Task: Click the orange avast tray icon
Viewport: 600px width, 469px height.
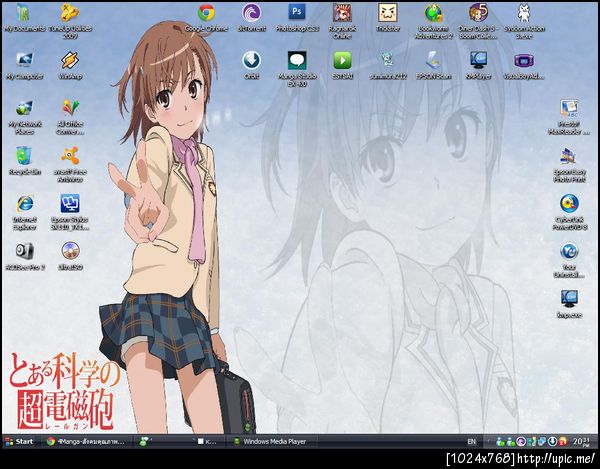Action: 562,442
